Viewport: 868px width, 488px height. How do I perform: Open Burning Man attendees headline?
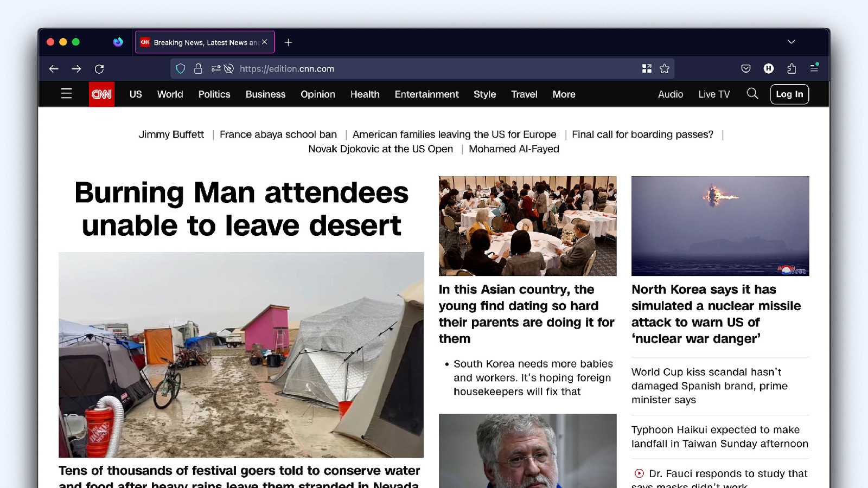coord(241,209)
